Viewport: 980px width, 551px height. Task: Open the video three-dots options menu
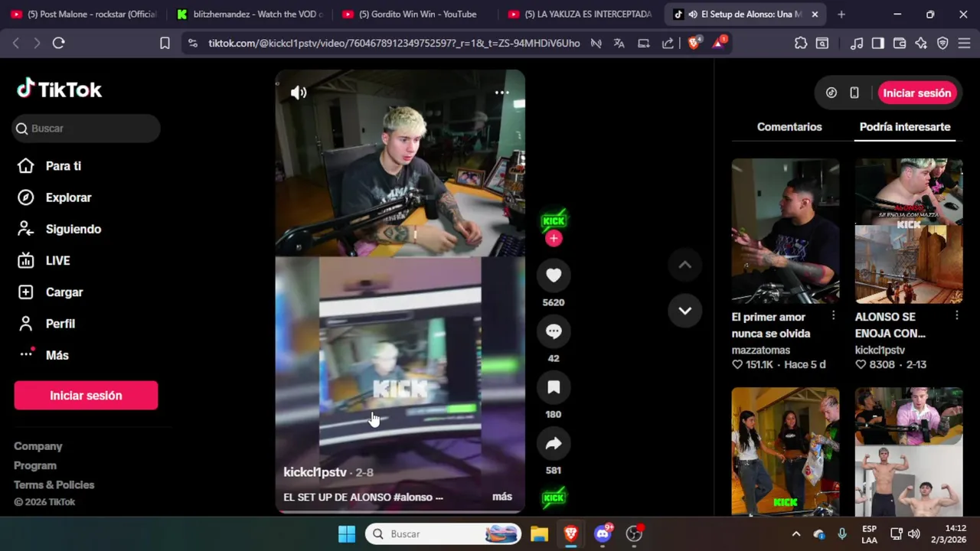501,92
